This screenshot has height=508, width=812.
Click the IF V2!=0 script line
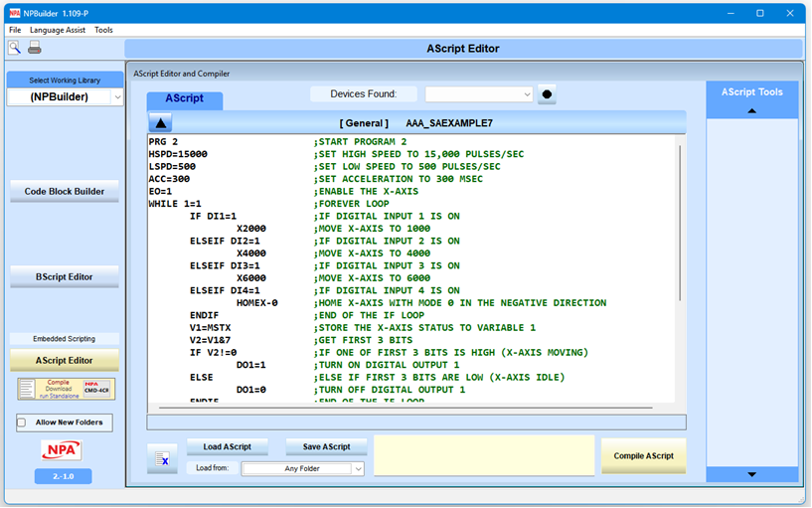[213, 353]
